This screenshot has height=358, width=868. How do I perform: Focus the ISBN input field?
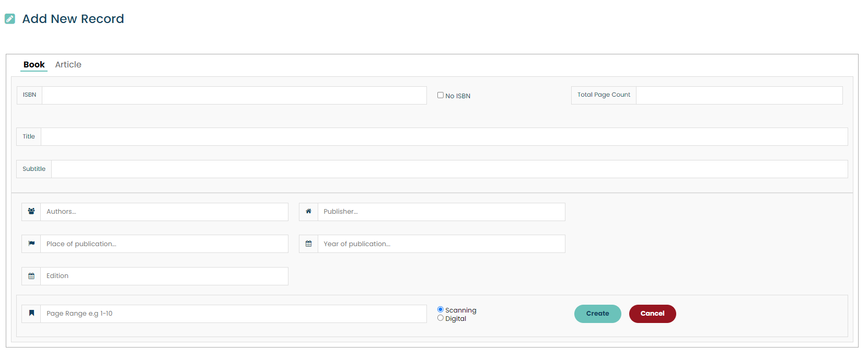(234, 95)
